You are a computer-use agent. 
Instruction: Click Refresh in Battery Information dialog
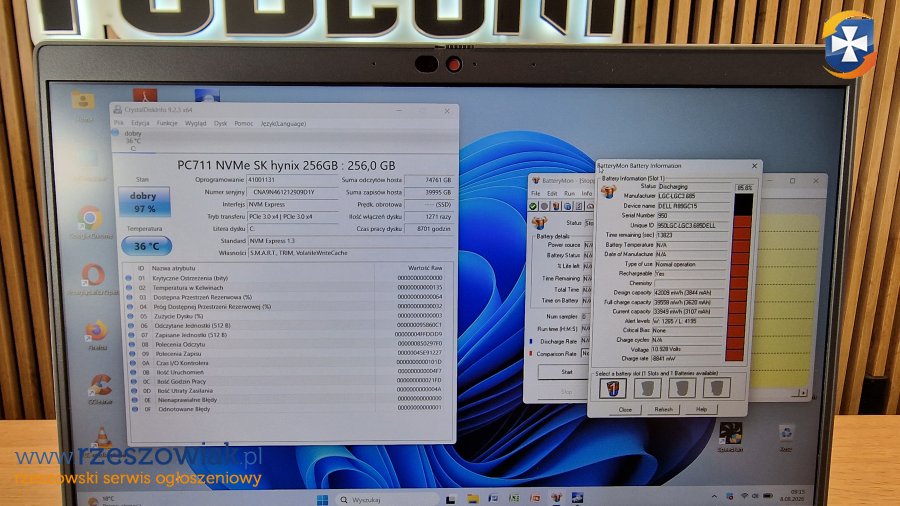coord(663,410)
